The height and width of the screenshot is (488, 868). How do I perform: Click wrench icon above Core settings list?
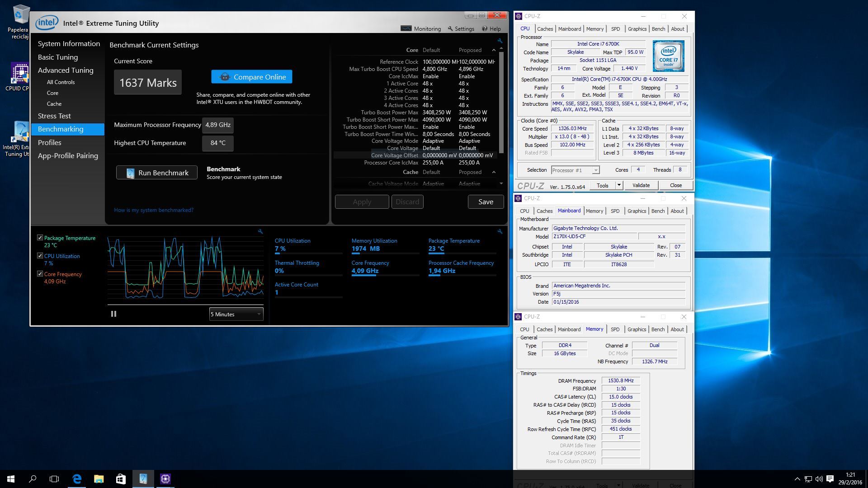click(x=500, y=41)
